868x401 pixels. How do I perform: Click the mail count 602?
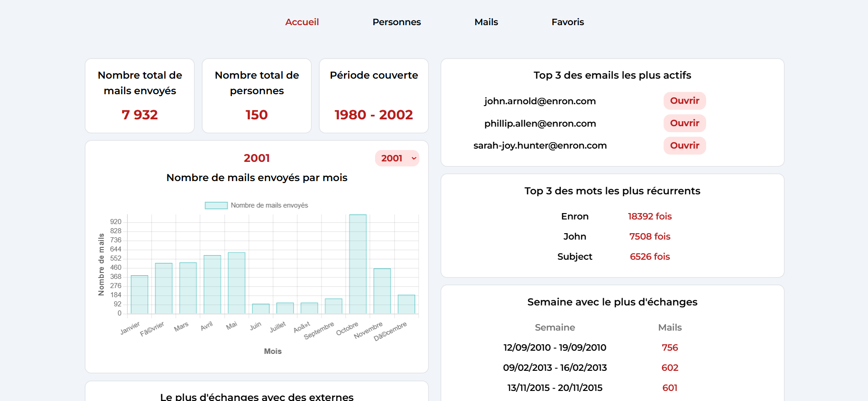click(x=670, y=368)
